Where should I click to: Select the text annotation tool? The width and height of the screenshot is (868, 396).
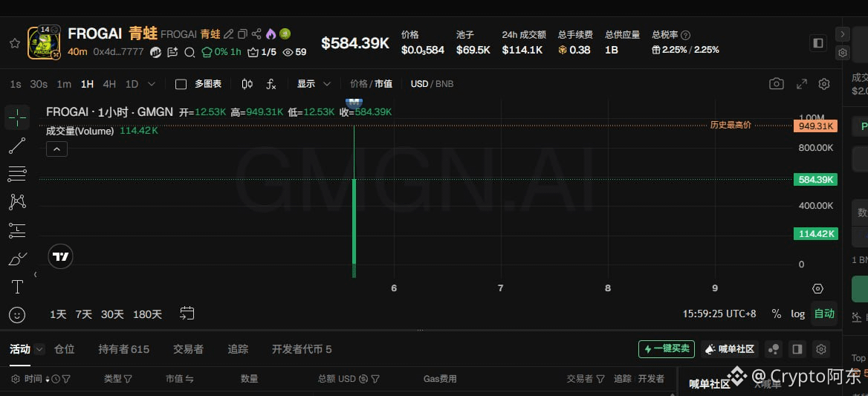click(17, 287)
